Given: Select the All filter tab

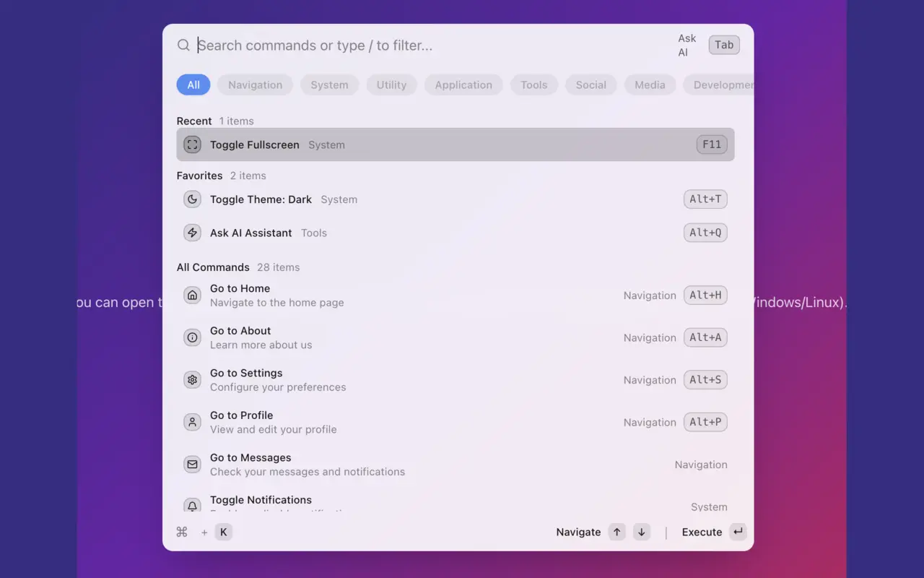Looking at the screenshot, I should (193, 85).
